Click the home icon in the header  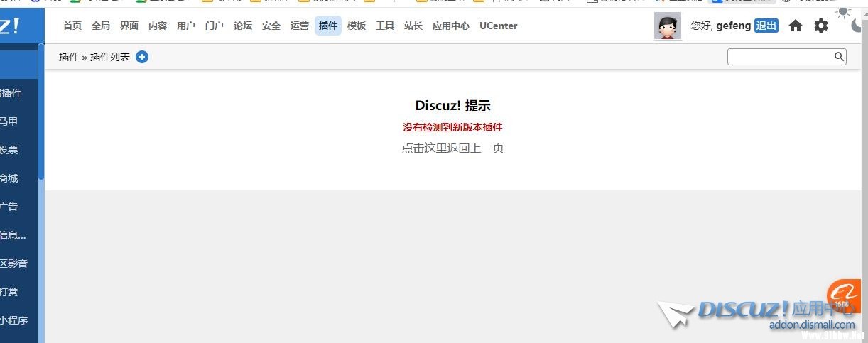pyautogui.click(x=796, y=26)
